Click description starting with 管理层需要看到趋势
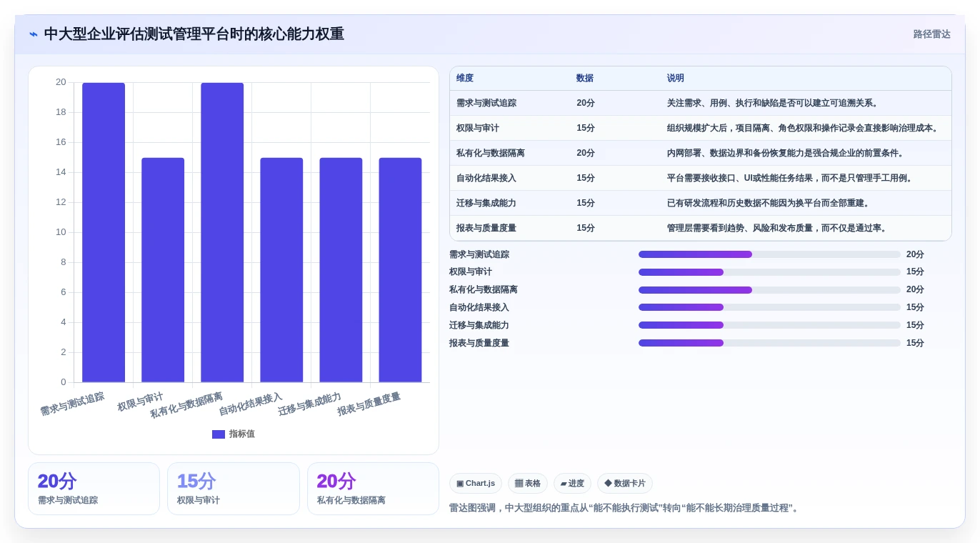The image size is (980, 543). point(778,228)
